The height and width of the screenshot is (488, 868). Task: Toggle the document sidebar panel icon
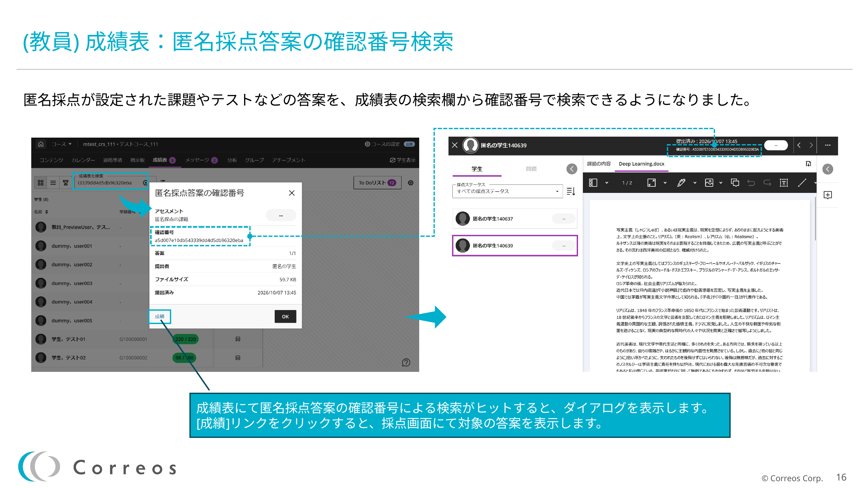pos(593,183)
